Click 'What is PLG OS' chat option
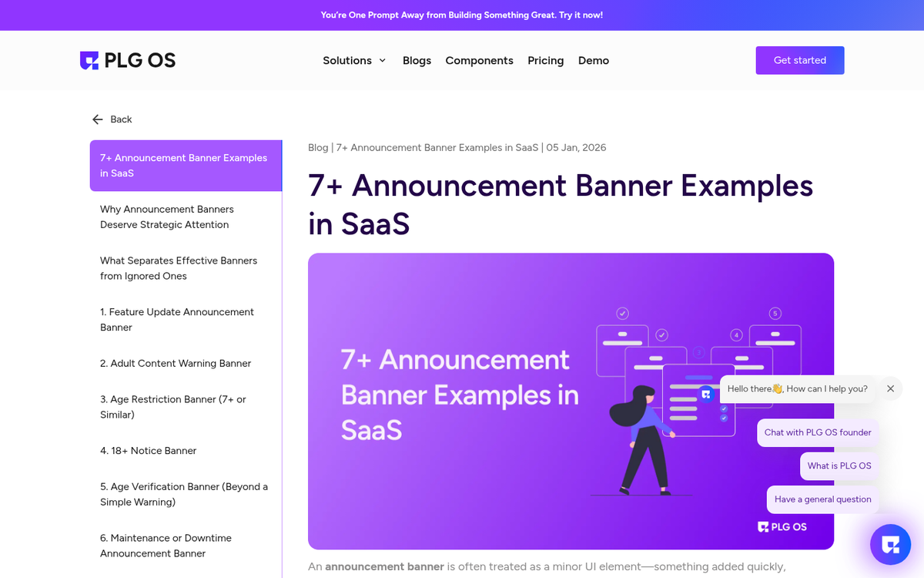Image resolution: width=924 pixels, height=578 pixels. [839, 465]
